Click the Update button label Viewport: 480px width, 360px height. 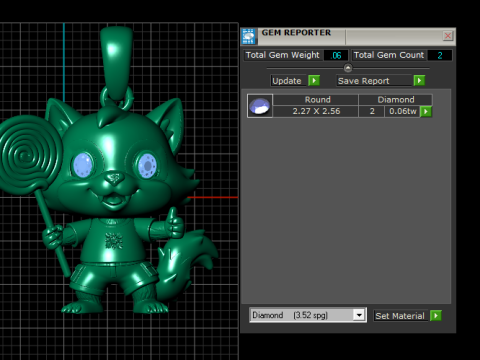point(287,81)
